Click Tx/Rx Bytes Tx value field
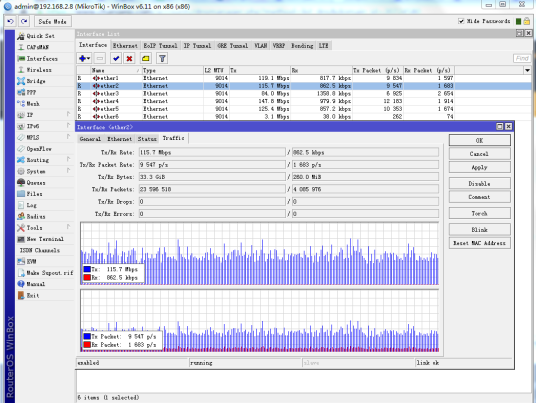Image resolution: width=536 pixels, height=403 pixels. pyautogui.click(x=212, y=177)
